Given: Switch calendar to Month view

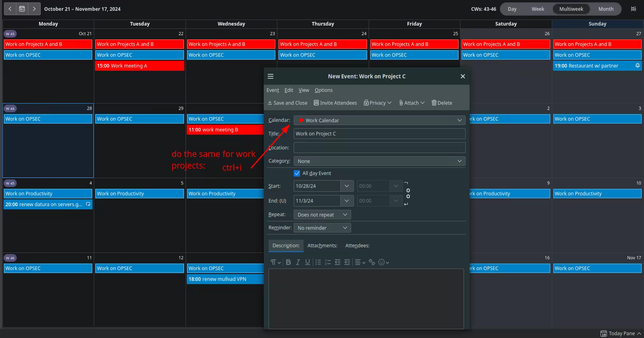Looking at the screenshot, I should pyautogui.click(x=606, y=9).
